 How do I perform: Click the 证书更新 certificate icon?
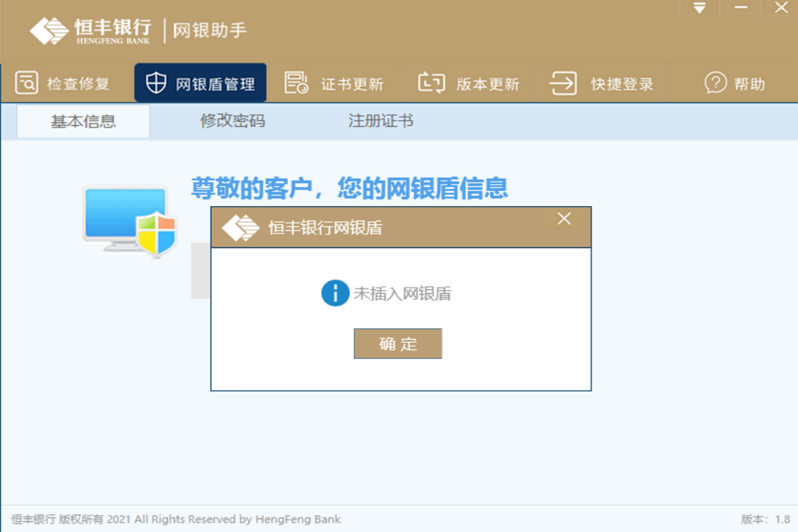coord(297,83)
